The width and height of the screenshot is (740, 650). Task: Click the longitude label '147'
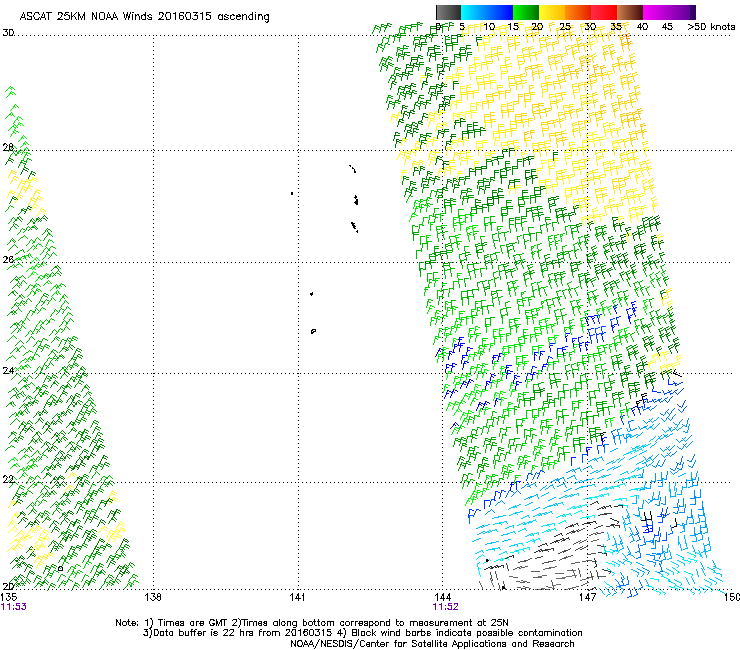point(588,597)
